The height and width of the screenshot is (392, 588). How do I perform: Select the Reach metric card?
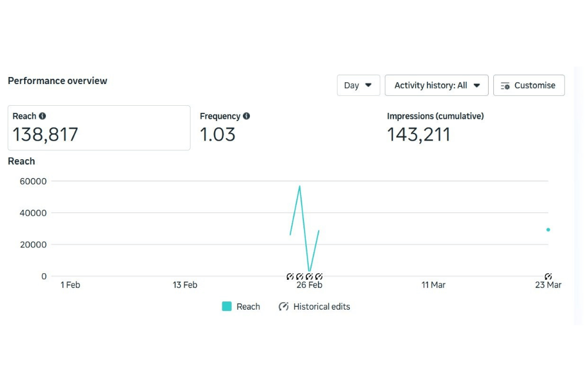coord(99,128)
